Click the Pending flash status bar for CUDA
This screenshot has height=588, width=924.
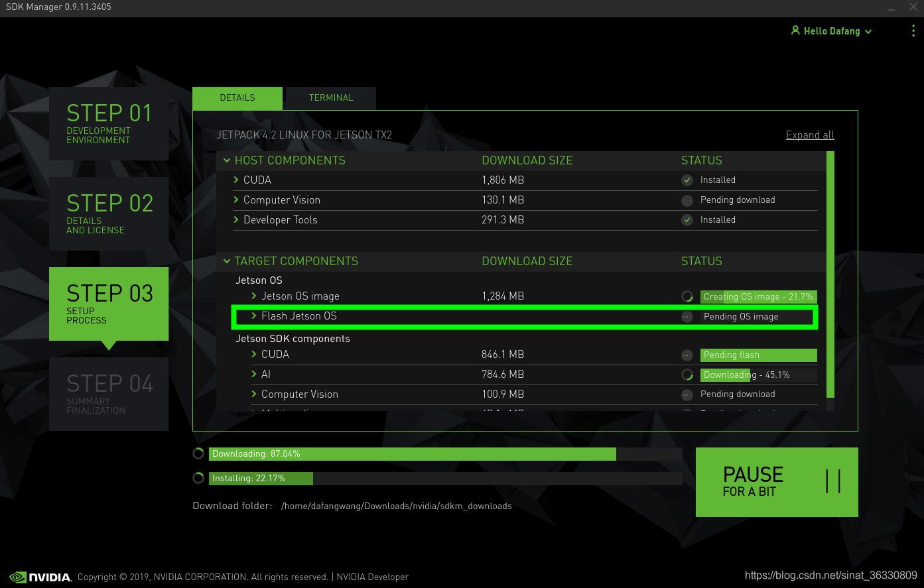(758, 355)
